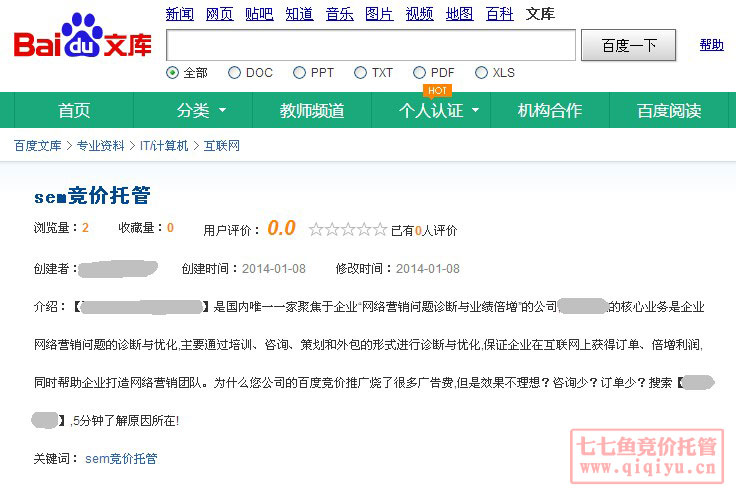The width and height of the screenshot is (736, 496).
Task: Click the 创建时间 date 2014-01-08
Action: tap(274, 269)
